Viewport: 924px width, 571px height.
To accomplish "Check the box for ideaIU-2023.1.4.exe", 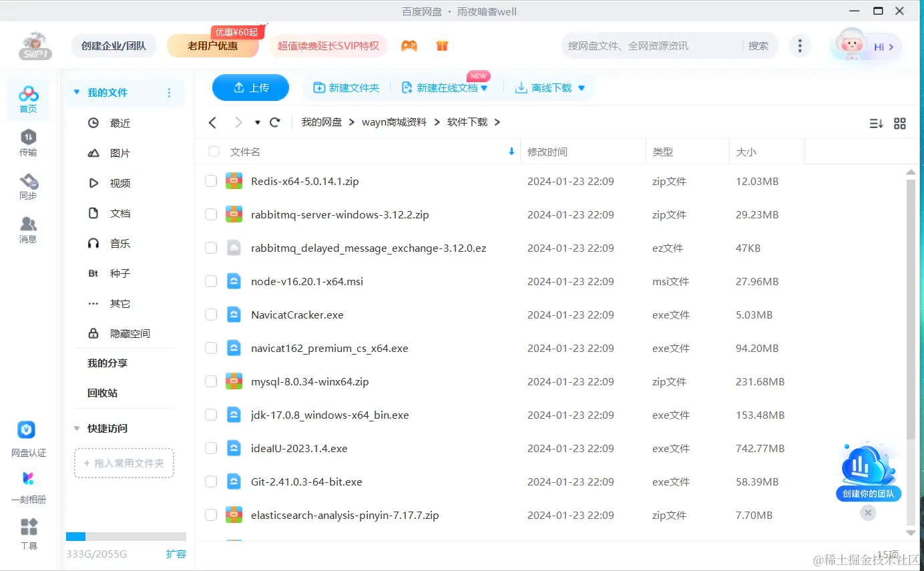I will [x=211, y=448].
